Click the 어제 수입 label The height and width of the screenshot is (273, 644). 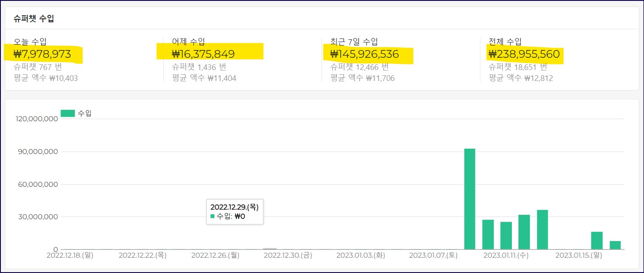coord(188,42)
